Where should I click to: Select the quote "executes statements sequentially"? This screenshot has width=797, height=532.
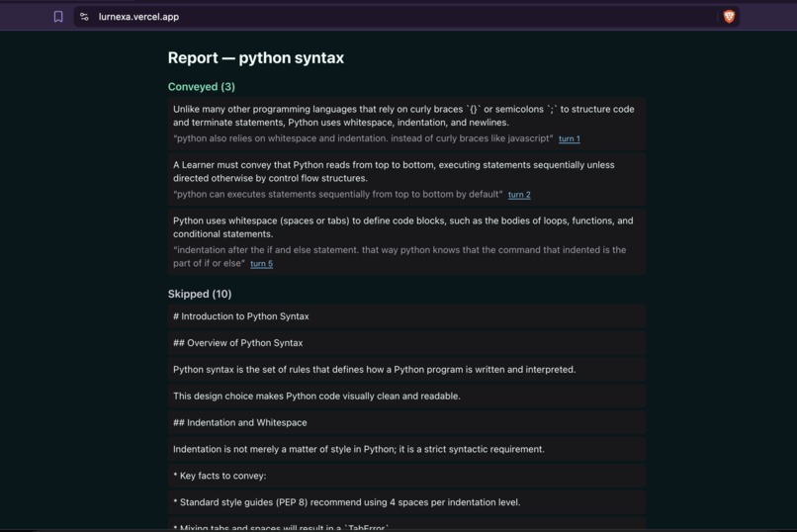(x=337, y=194)
